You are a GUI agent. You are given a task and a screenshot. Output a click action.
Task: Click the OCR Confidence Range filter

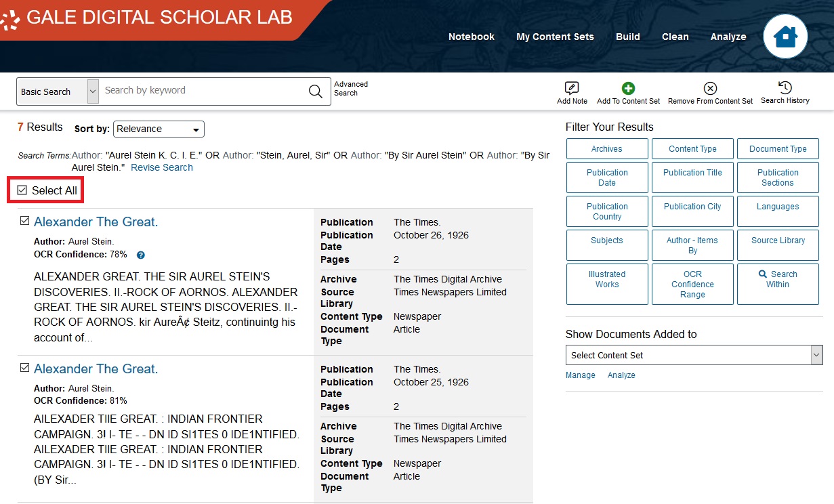click(692, 284)
